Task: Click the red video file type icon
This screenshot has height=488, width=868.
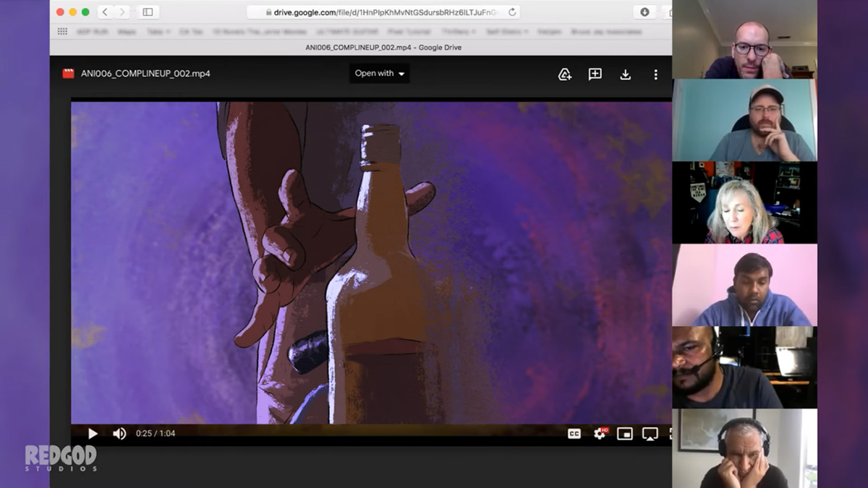Action: click(69, 73)
